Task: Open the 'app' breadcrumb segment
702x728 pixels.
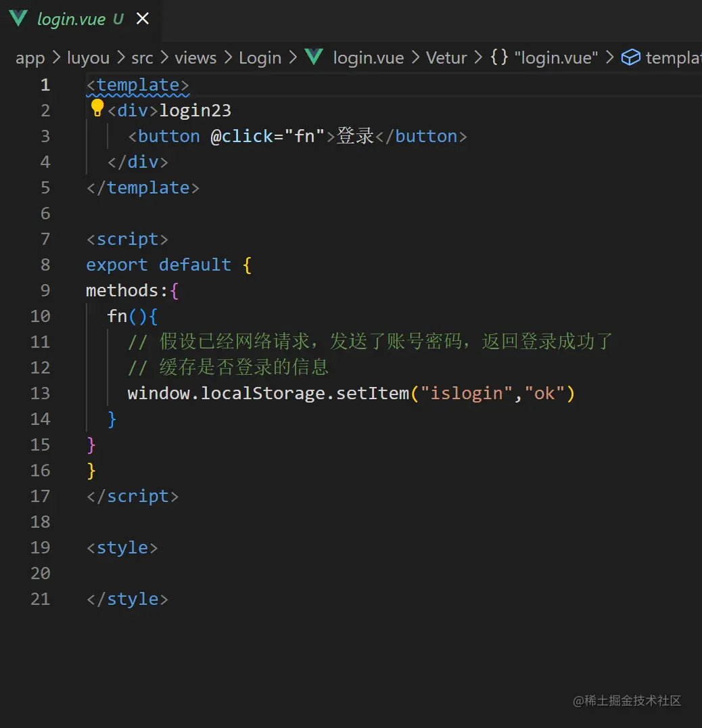Action: 30,58
